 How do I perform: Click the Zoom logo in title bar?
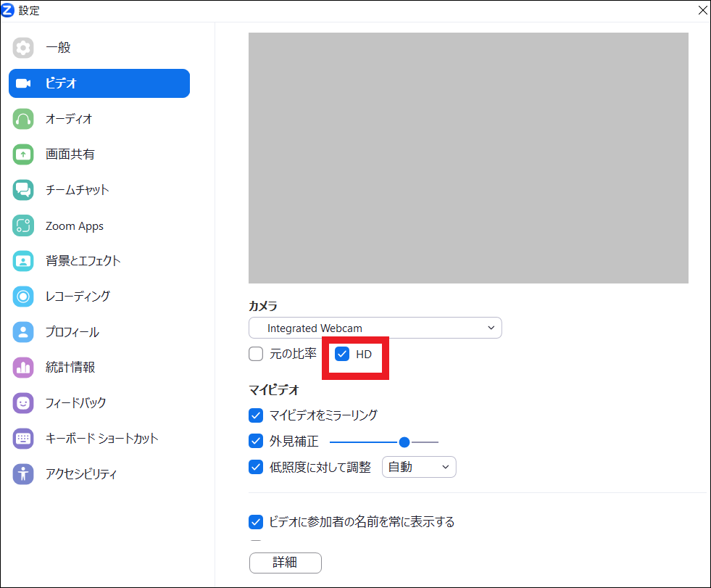8,10
